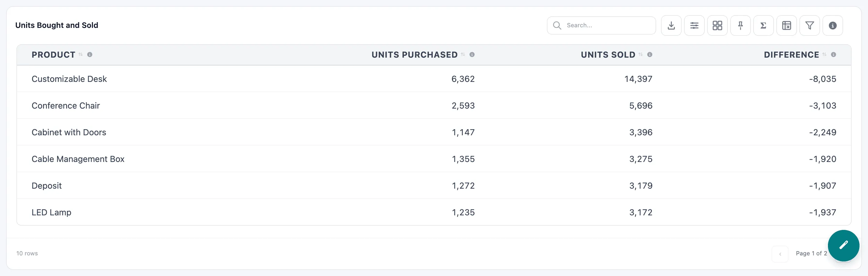This screenshot has width=868, height=276.
Task: Toggle the sigma totals icon
Action: pos(763,25)
